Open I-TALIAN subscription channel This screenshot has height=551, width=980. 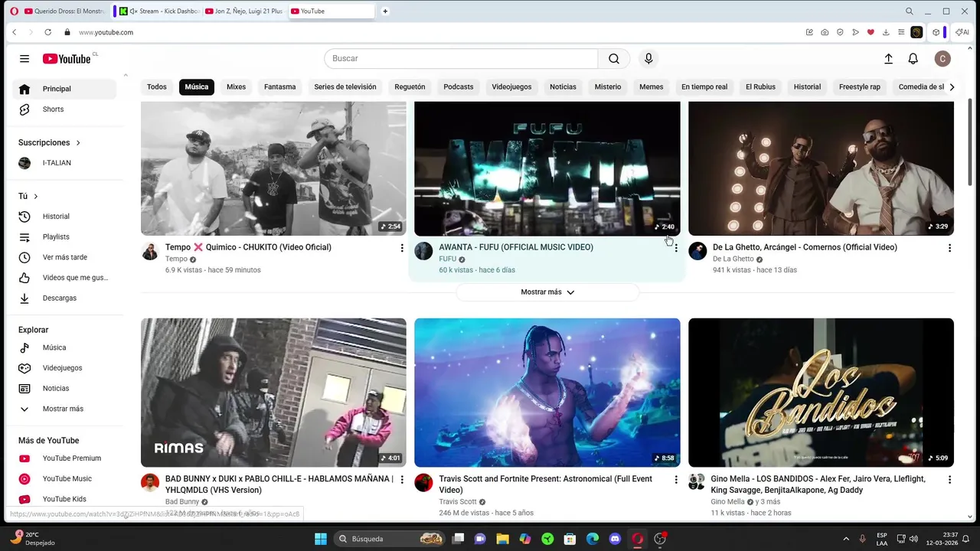point(64,163)
